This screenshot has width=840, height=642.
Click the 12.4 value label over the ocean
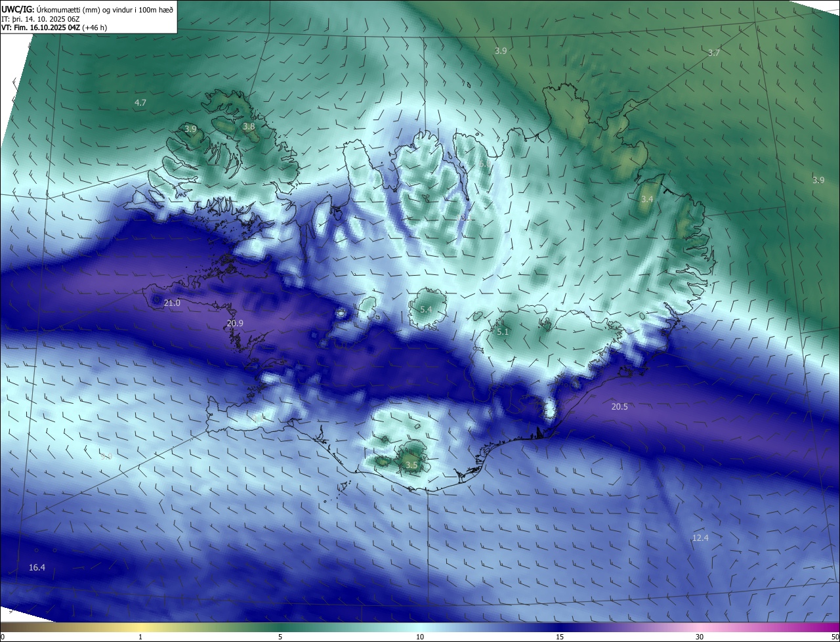tap(700, 538)
